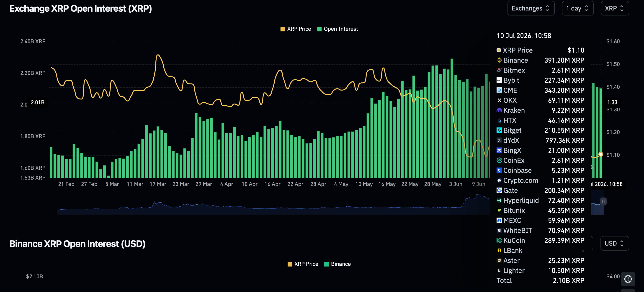Toggle XRP Price legend in lower chart
Screen dimensions: 644x292
tap(303, 264)
